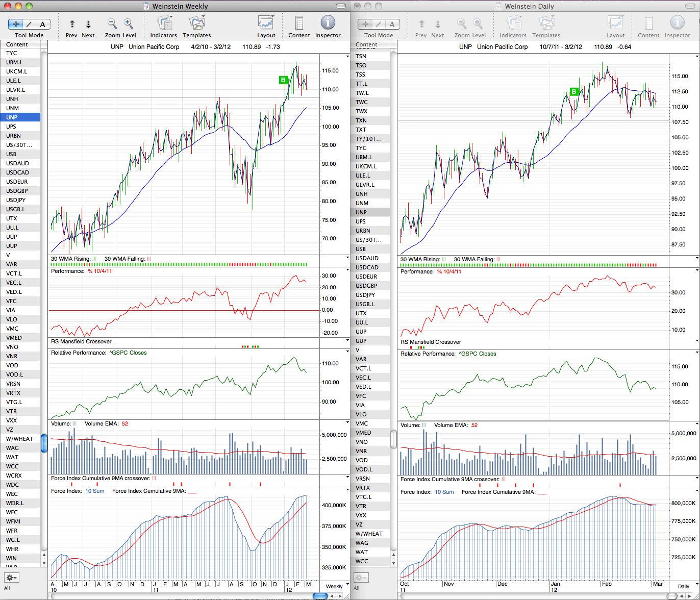
Task: Zoom out with minus magnifier in Weinstein Daily
Action: tap(462, 23)
